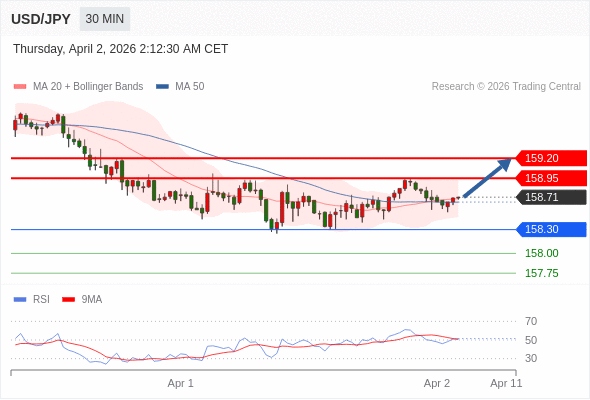Select the USD/JPY pair title
590x400 pixels.
(x=41, y=19)
